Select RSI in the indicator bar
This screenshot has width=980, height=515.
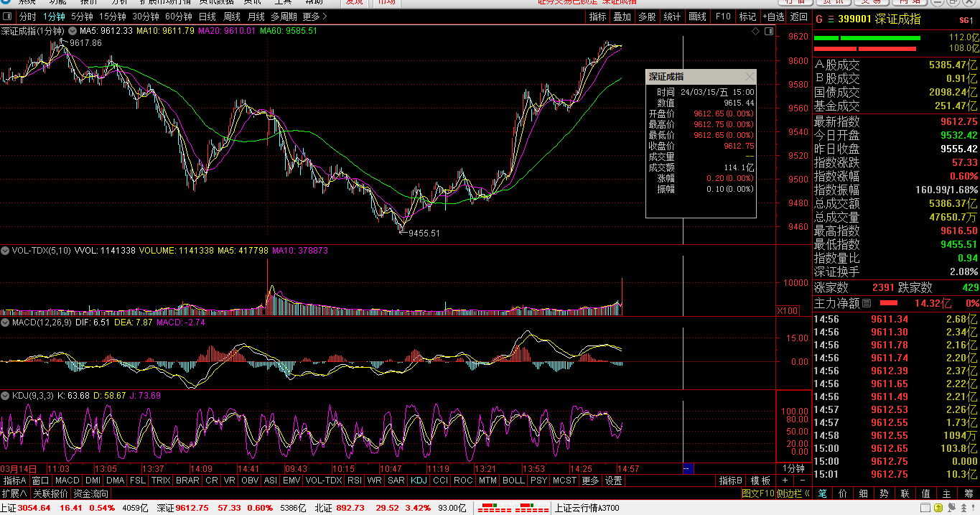[x=355, y=481]
